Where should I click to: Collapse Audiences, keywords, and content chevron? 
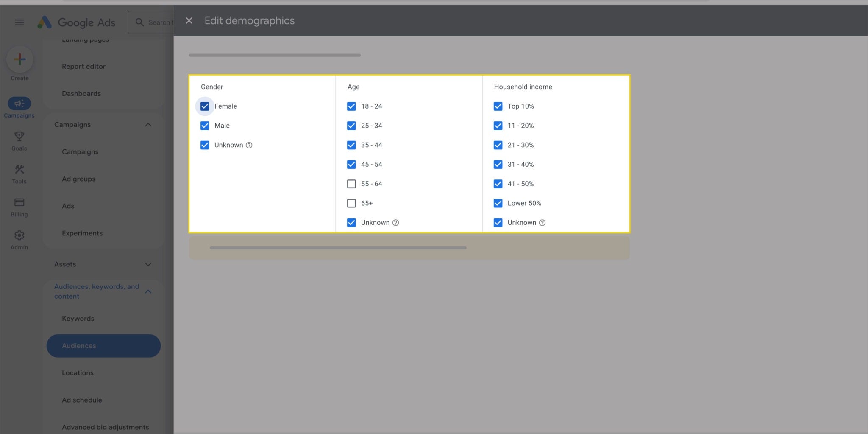coord(148,291)
